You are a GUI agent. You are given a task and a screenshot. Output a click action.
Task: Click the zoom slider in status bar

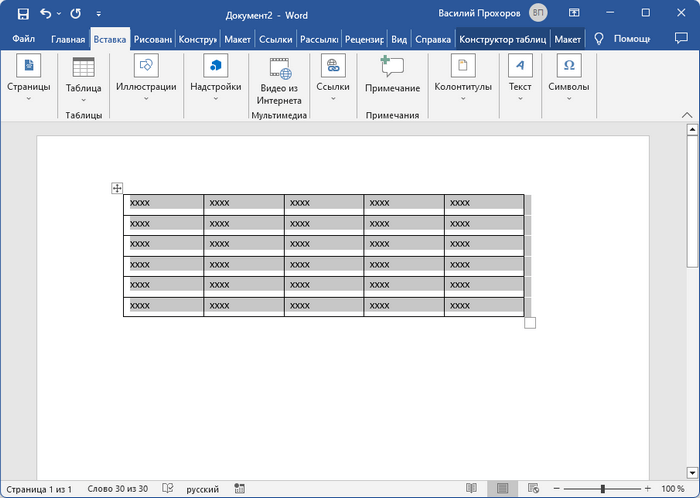click(603, 489)
